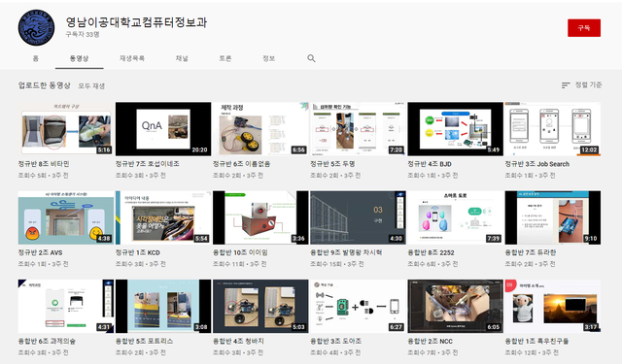Viewport: 622px width, 364px height.
Task: Click the title 융합반 5조 포트리스
Action: (x=144, y=341)
